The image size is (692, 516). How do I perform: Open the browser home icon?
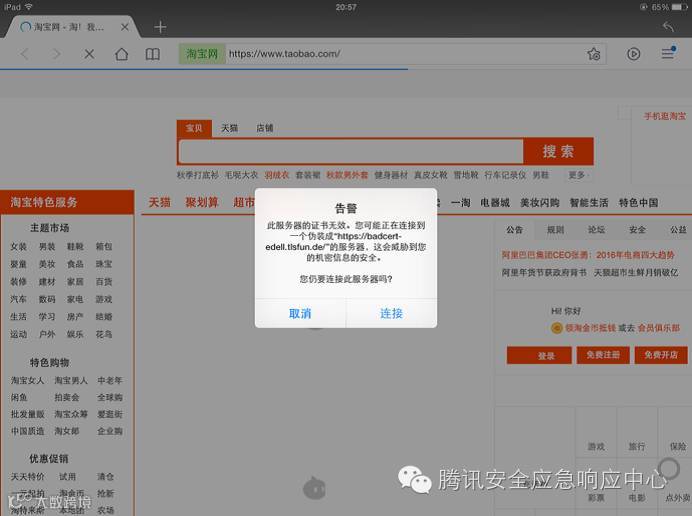pos(121,54)
